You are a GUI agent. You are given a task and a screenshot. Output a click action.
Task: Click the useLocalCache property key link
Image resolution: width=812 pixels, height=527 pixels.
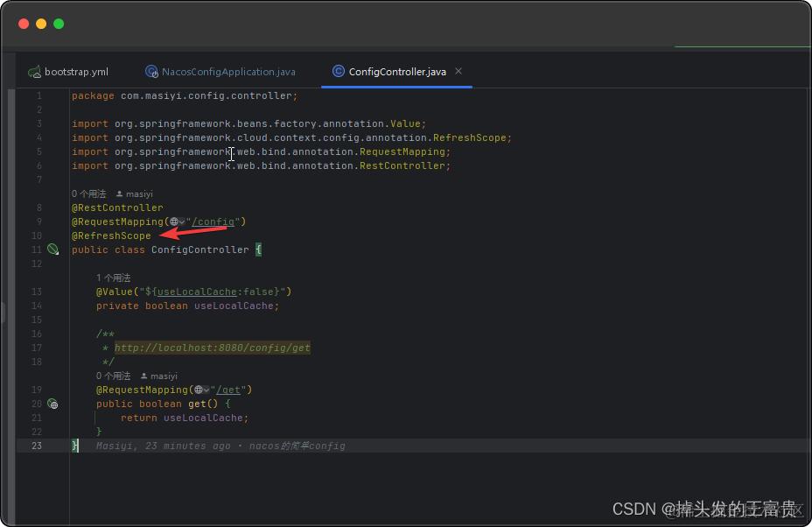[x=197, y=292]
